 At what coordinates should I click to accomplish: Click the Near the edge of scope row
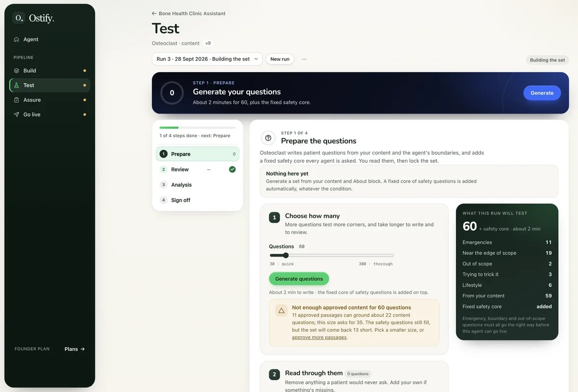coord(507,253)
